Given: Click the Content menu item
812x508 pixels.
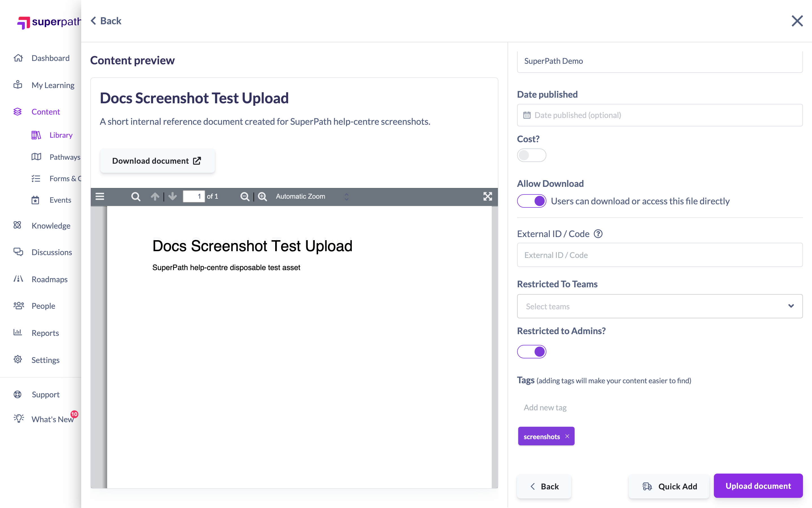Looking at the screenshot, I should (46, 112).
